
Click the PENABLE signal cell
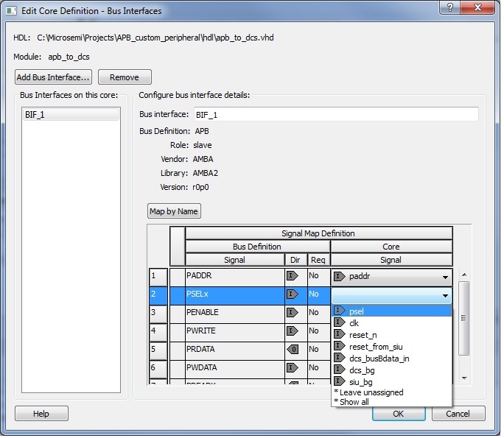237,315
